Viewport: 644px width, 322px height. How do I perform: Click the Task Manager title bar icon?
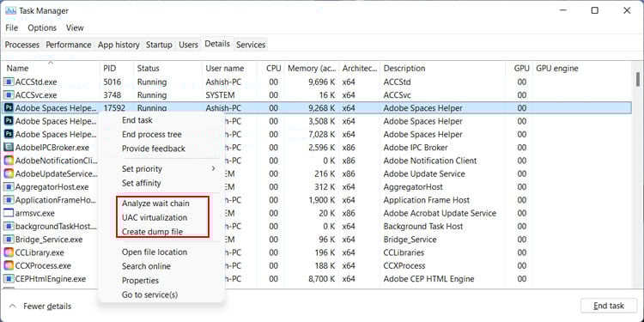point(10,10)
